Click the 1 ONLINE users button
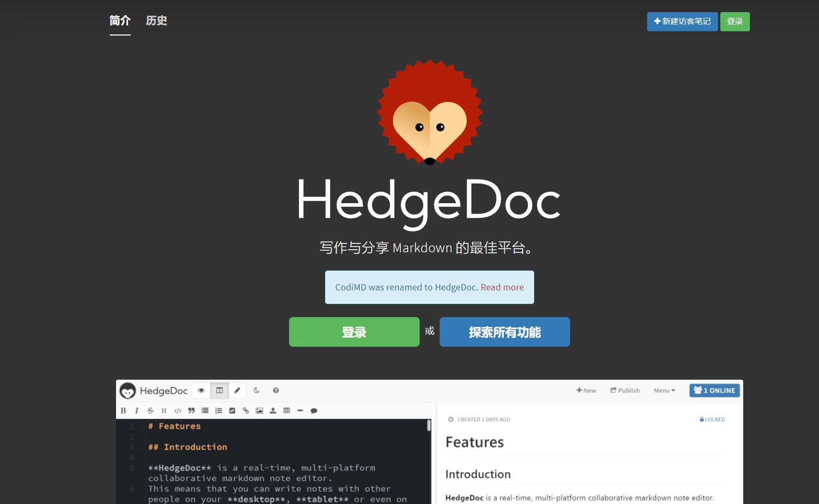819x504 pixels. (x=714, y=391)
